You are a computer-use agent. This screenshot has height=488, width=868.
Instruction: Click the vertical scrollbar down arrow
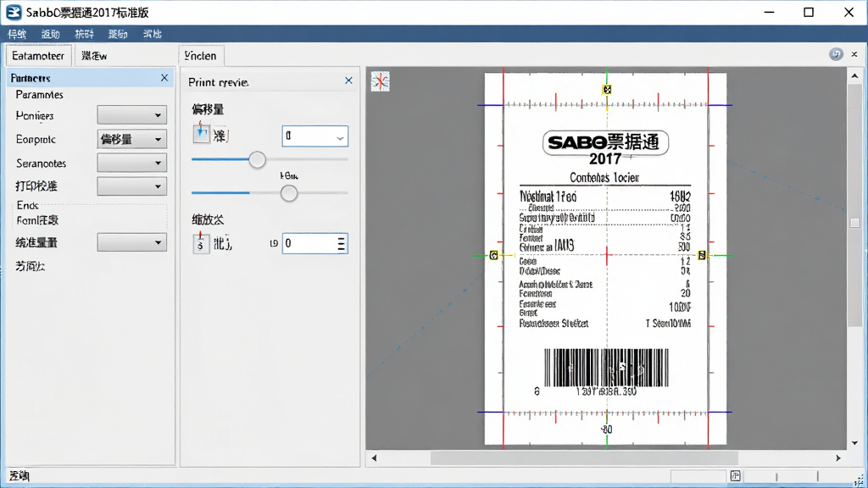854,443
